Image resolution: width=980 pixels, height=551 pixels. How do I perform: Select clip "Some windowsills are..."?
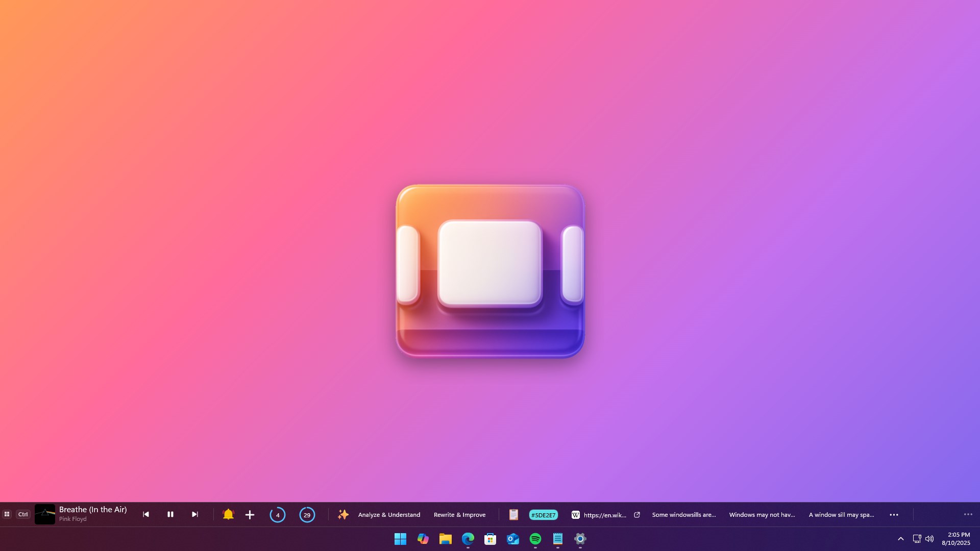[683, 515]
